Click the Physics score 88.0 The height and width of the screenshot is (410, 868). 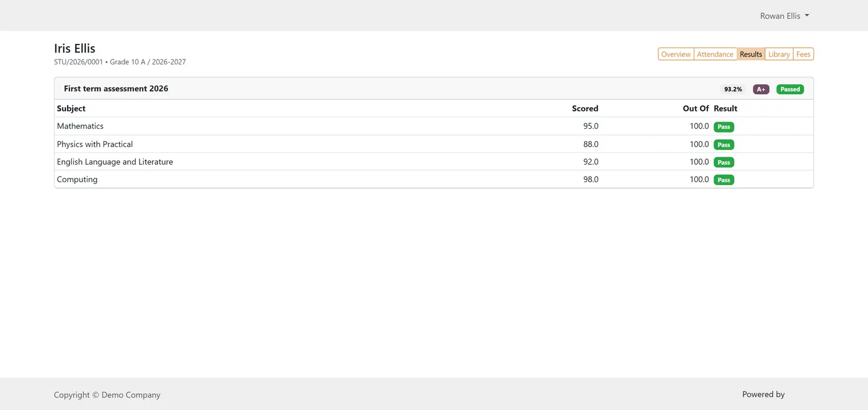coord(591,144)
